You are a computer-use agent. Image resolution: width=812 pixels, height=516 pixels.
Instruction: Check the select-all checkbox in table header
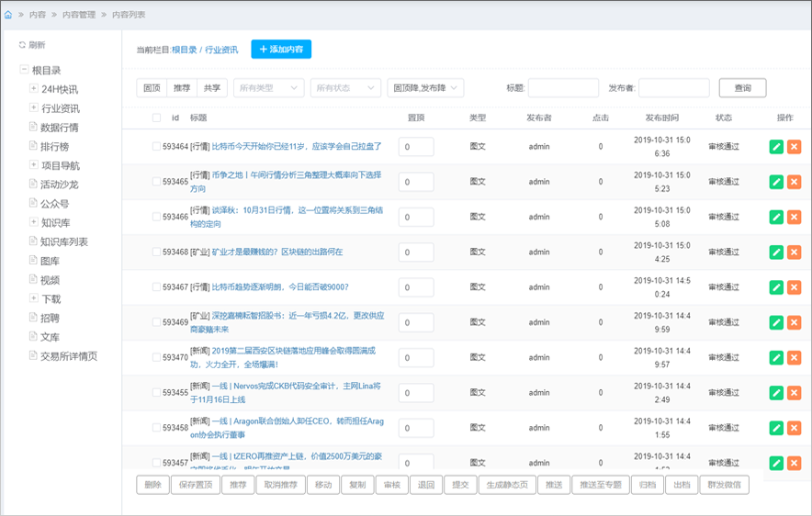(x=156, y=118)
